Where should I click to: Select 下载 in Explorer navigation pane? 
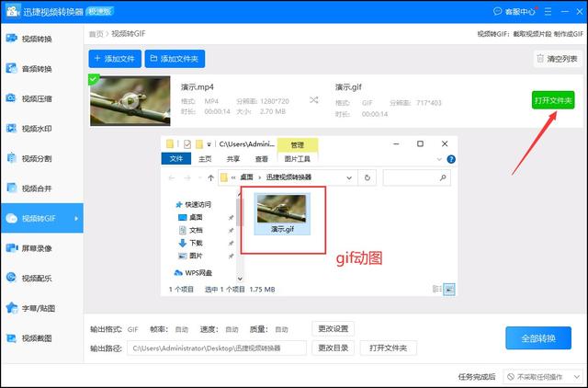point(191,243)
